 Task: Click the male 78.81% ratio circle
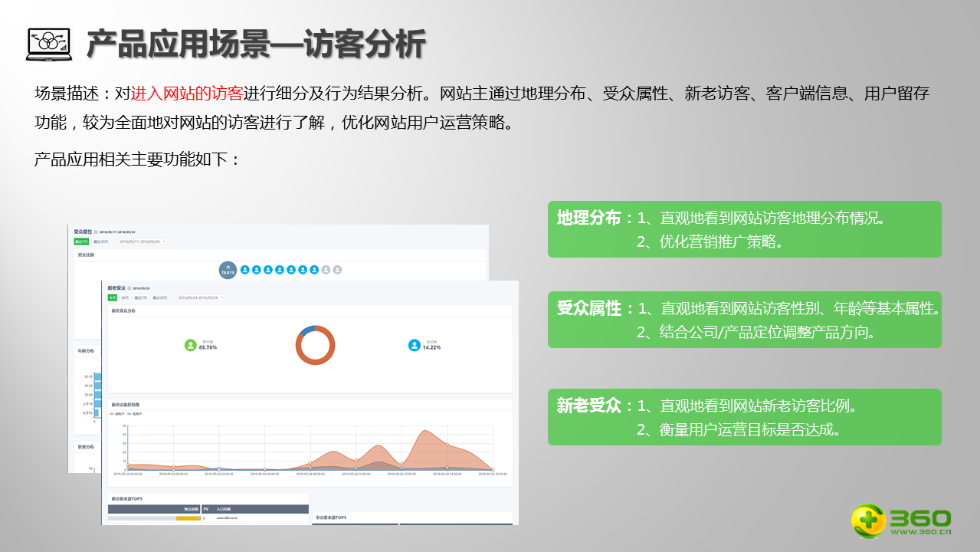(228, 270)
